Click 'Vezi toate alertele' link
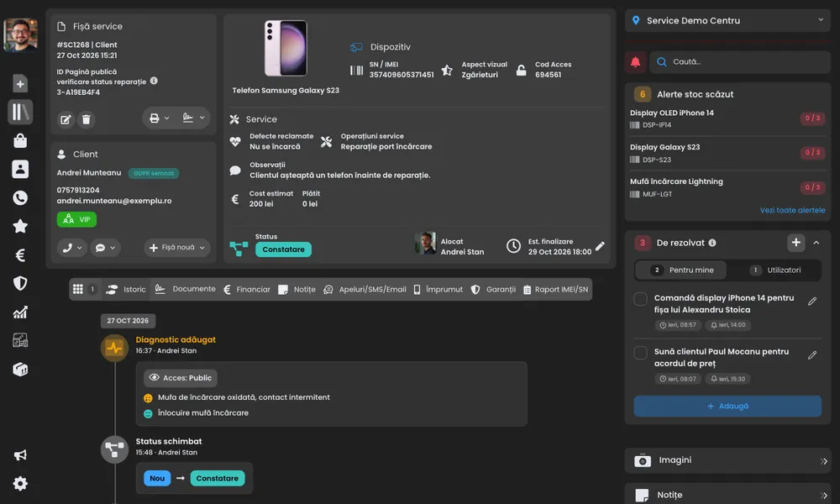840x504 pixels. coord(792,210)
